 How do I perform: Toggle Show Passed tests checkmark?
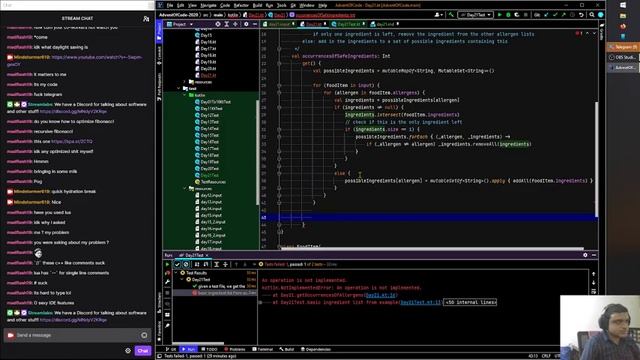(177, 264)
